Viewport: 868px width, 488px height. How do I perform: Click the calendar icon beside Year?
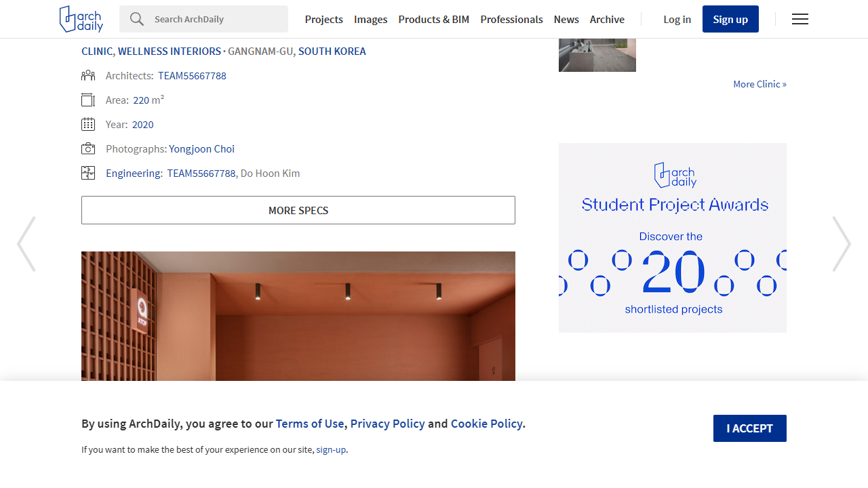pyautogui.click(x=88, y=125)
